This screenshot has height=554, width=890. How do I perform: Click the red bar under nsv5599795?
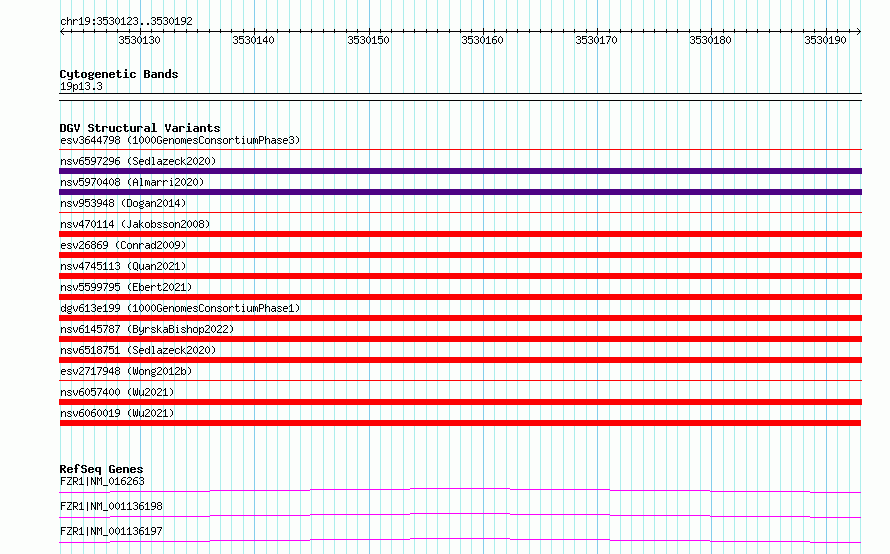[x=460, y=297]
